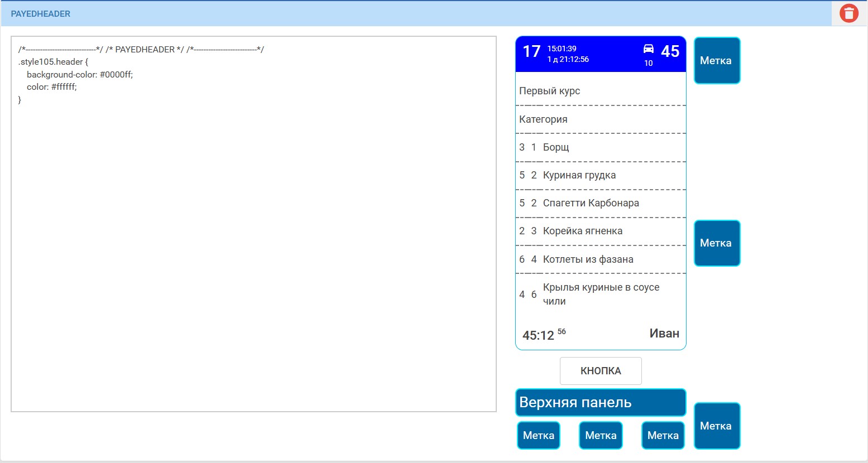Image resolution: width=868 pixels, height=463 pixels.
Task: Click the waiter name Иван
Action: (664, 334)
